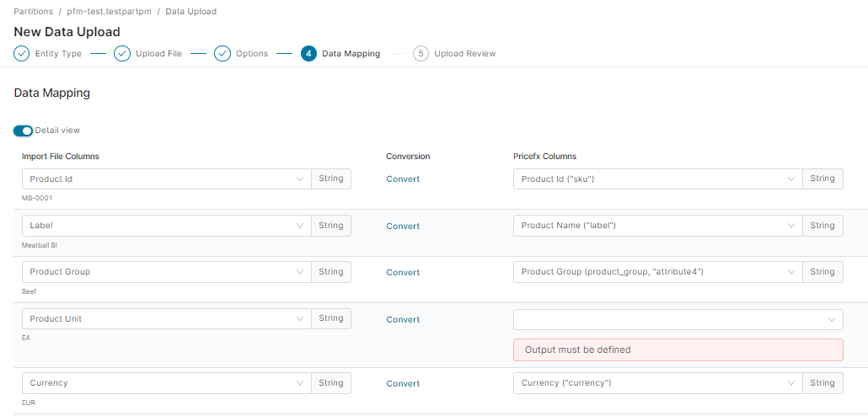Click Convert for the Product Unit row
Screen dimensions: 868x416
[403, 320]
